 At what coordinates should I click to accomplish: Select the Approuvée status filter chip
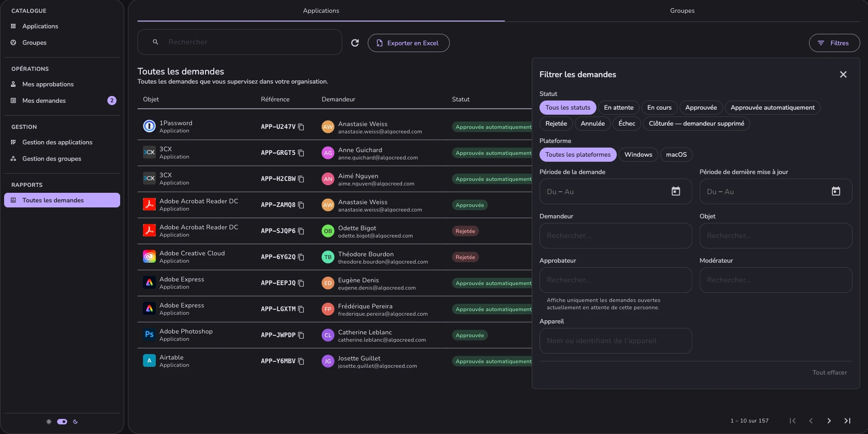point(701,108)
